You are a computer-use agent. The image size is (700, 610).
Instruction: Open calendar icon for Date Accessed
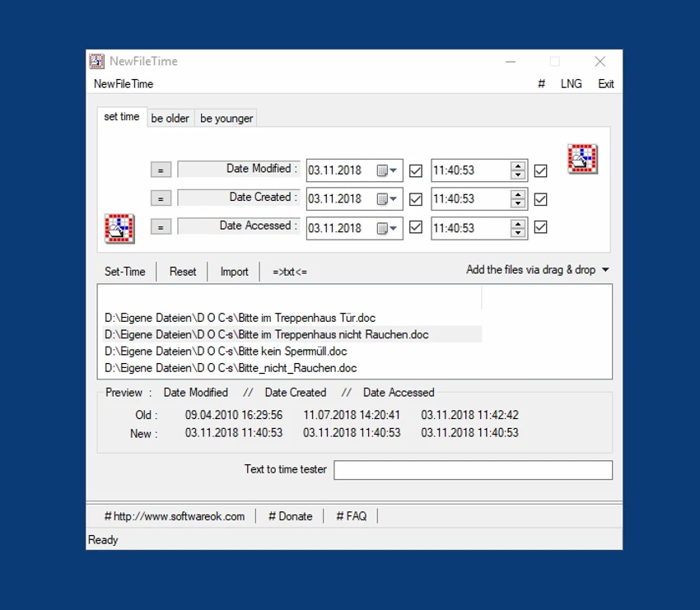tap(381, 229)
